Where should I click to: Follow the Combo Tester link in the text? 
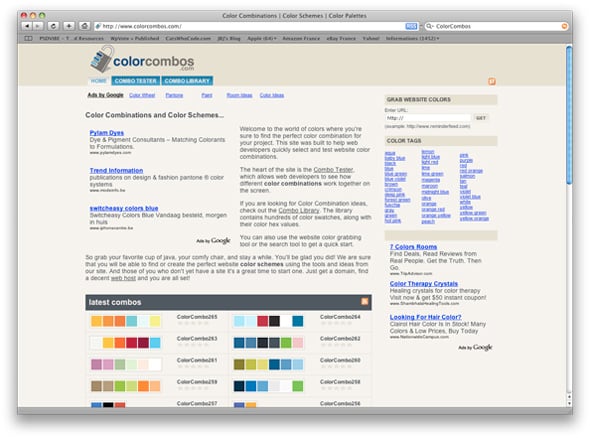[x=333, y=170]
